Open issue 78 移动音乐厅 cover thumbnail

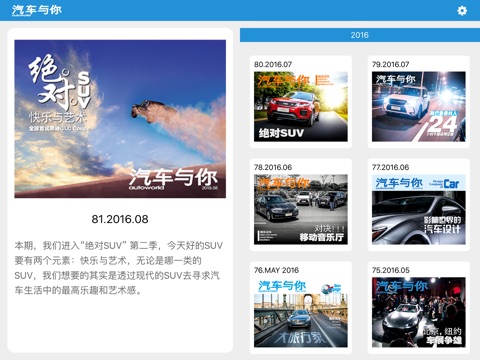301,209
